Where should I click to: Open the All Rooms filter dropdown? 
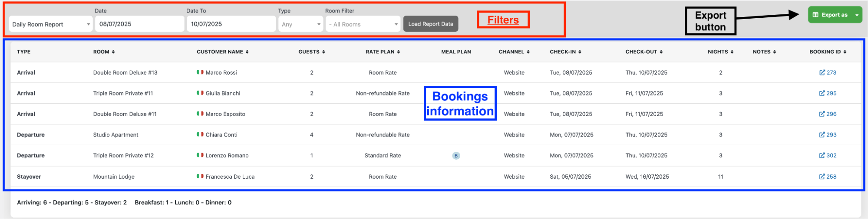pyautogui.click(x=363, y=24)
